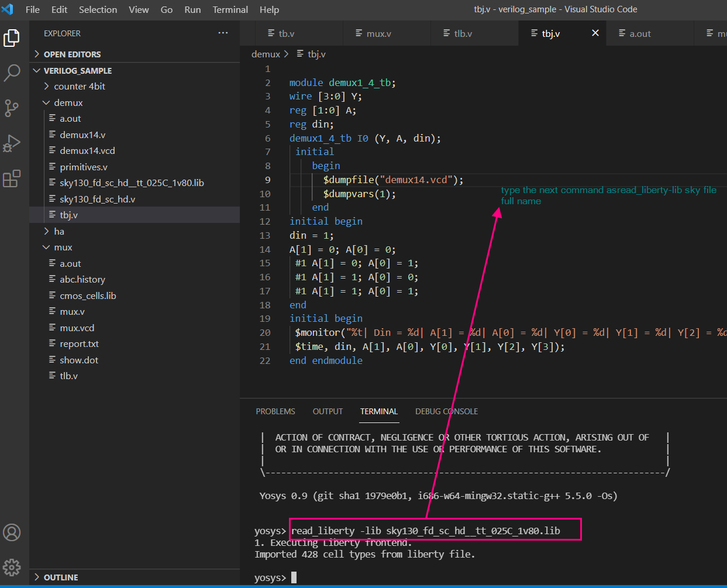Open the Search view icon

point(12,73)
